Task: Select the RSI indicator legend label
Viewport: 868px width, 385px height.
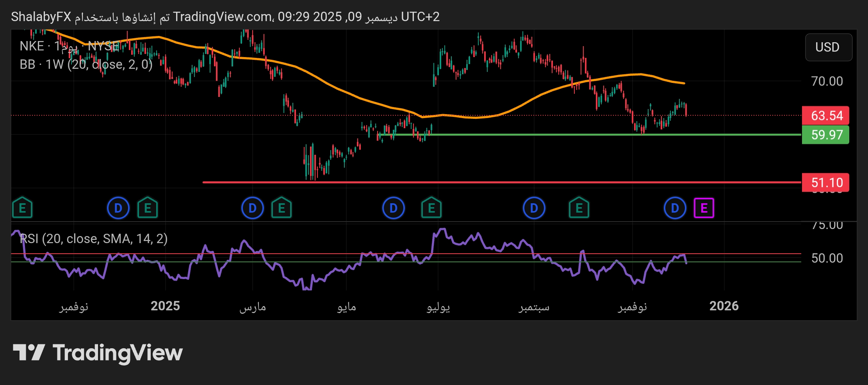Action: coord(94,238)
